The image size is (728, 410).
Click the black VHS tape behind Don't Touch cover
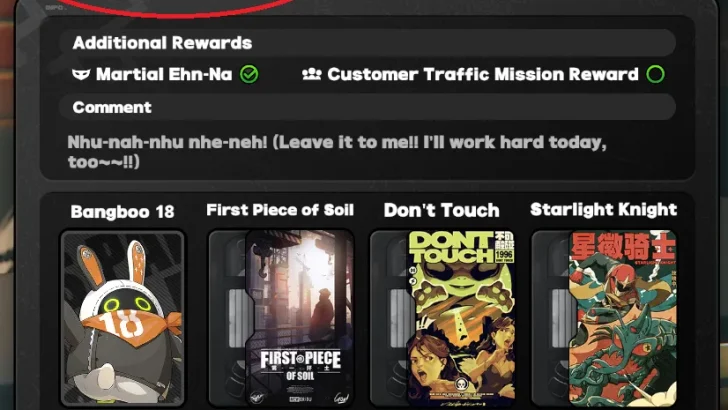(389, 319)
